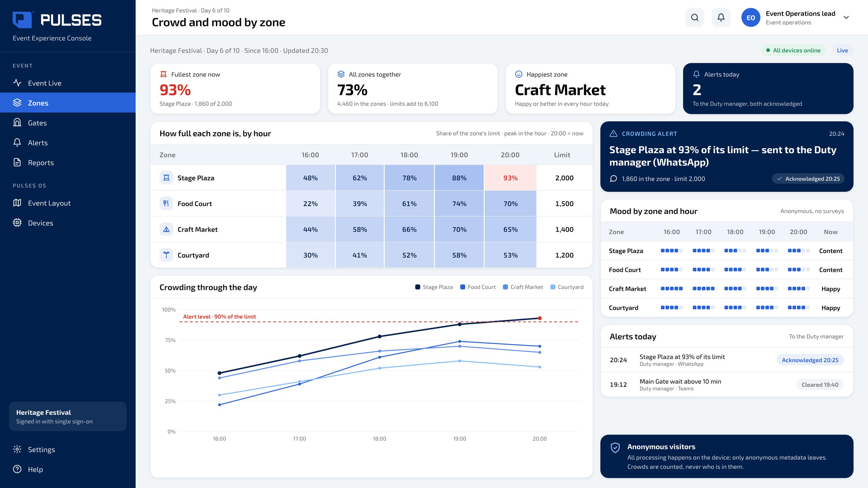Click Heritage Festival sign-on card
The image size is (868, 488).
coord(68,416)
